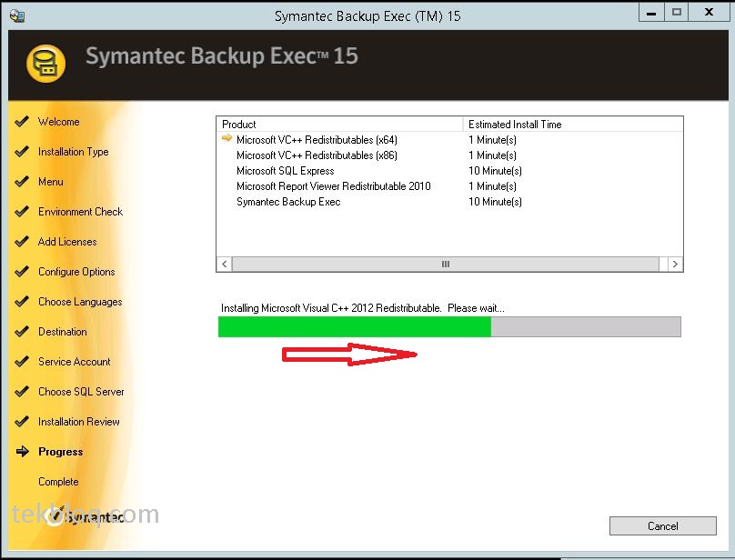Go to the Destination step
The image size is (735, 560).
(63, 332)
